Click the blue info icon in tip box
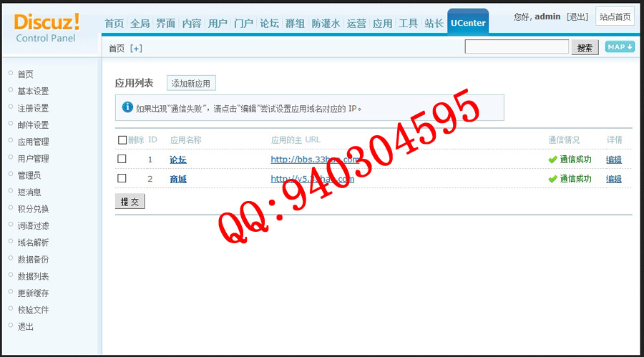This screenshot has width=644, height=357. [127, 107]
